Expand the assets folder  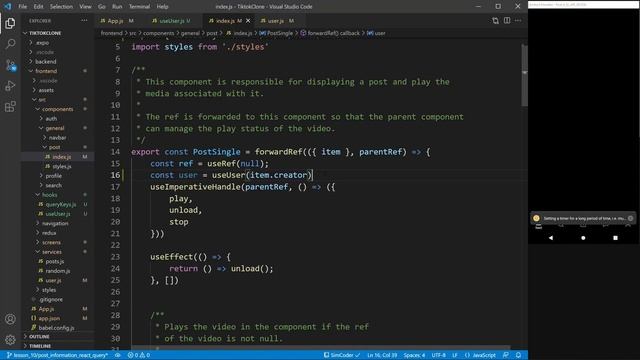point(46,90)
